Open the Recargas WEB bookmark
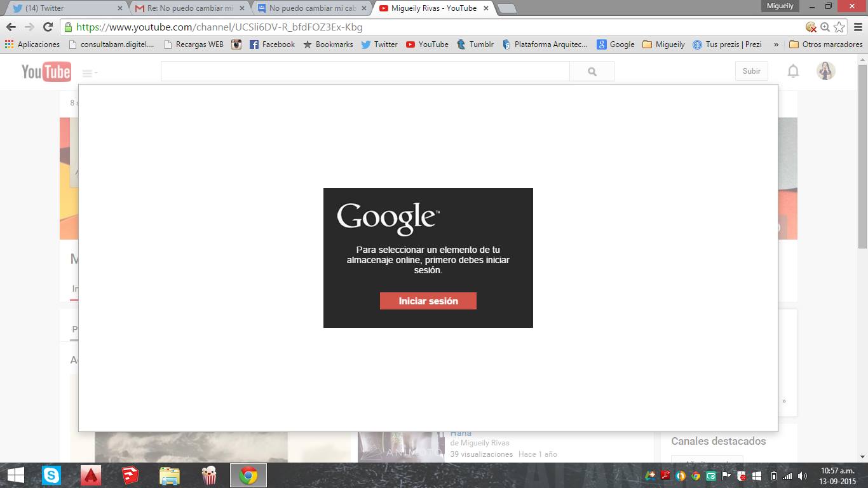 [x=194, y=44]
